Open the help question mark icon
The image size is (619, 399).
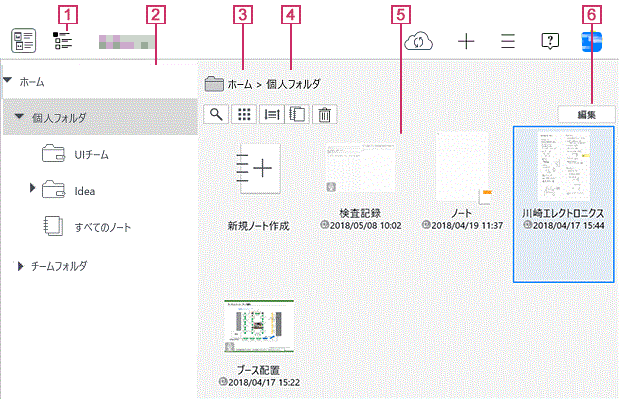click(x=550, y=41)
